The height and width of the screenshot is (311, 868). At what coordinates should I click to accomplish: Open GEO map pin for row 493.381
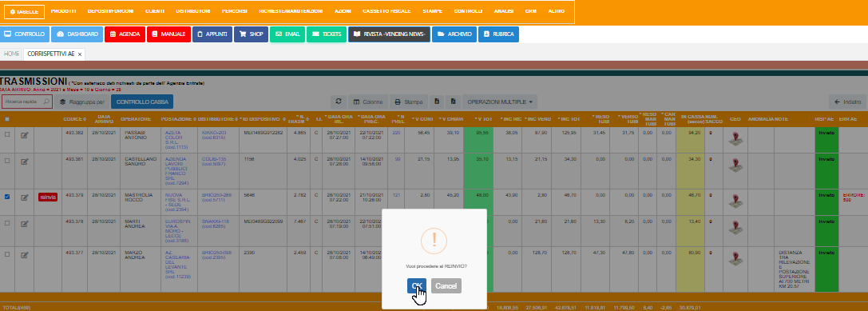735,165
